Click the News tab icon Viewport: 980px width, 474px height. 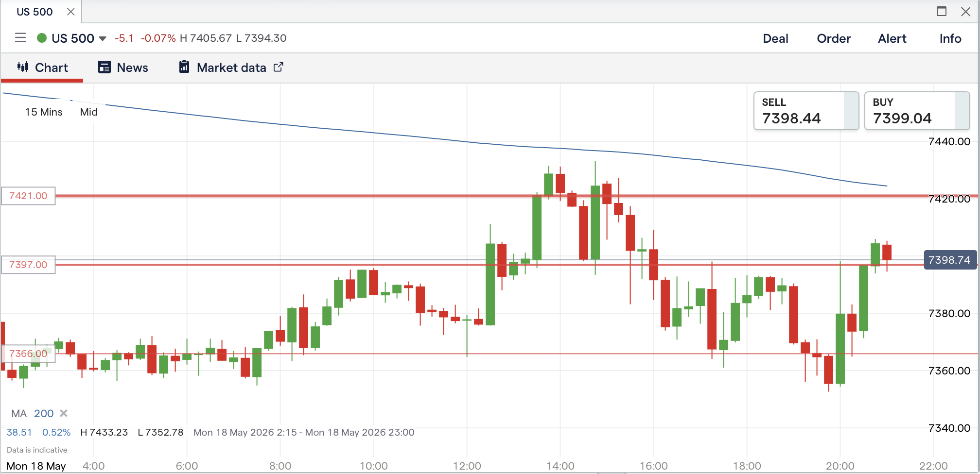105,67
